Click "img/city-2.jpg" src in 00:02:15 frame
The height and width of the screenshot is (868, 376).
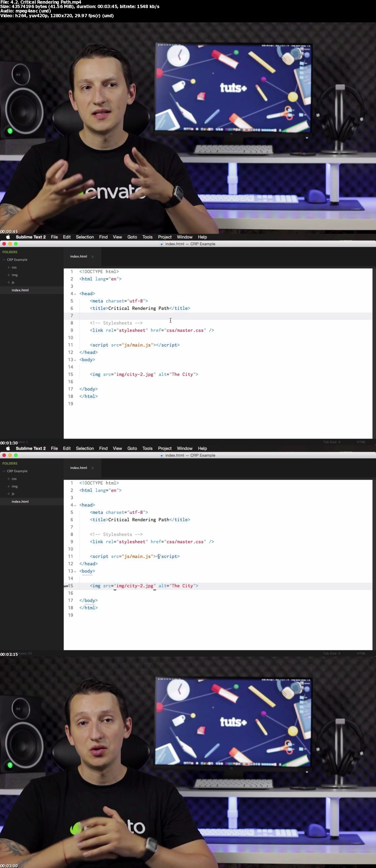[135, 586]
